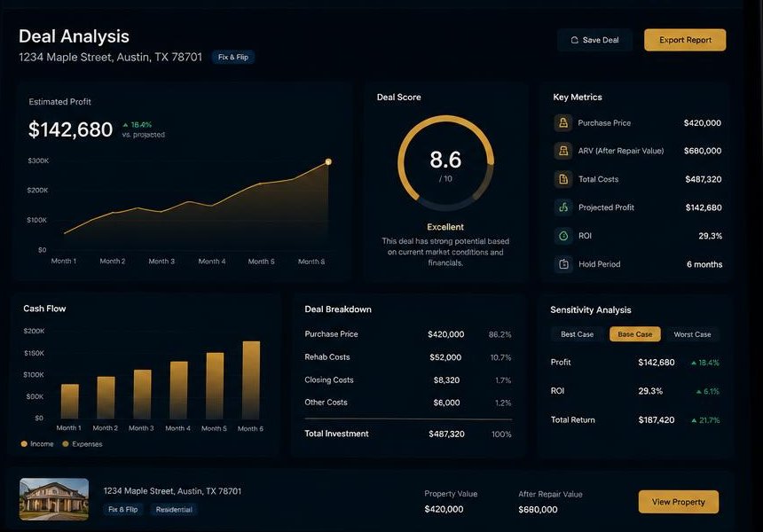Click the Income legend dot

point(24,444)
